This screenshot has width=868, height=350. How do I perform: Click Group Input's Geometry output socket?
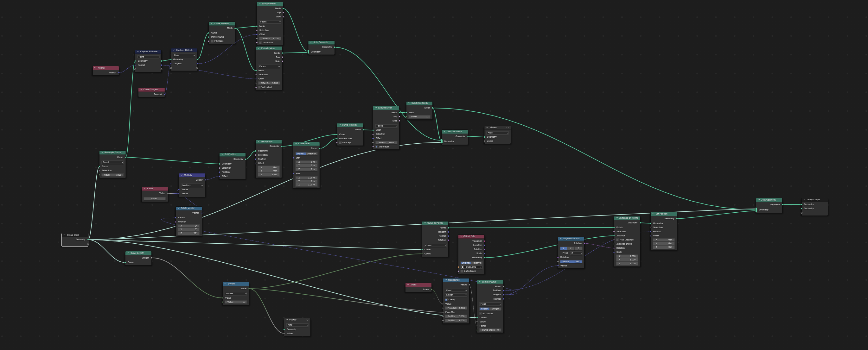88,240
